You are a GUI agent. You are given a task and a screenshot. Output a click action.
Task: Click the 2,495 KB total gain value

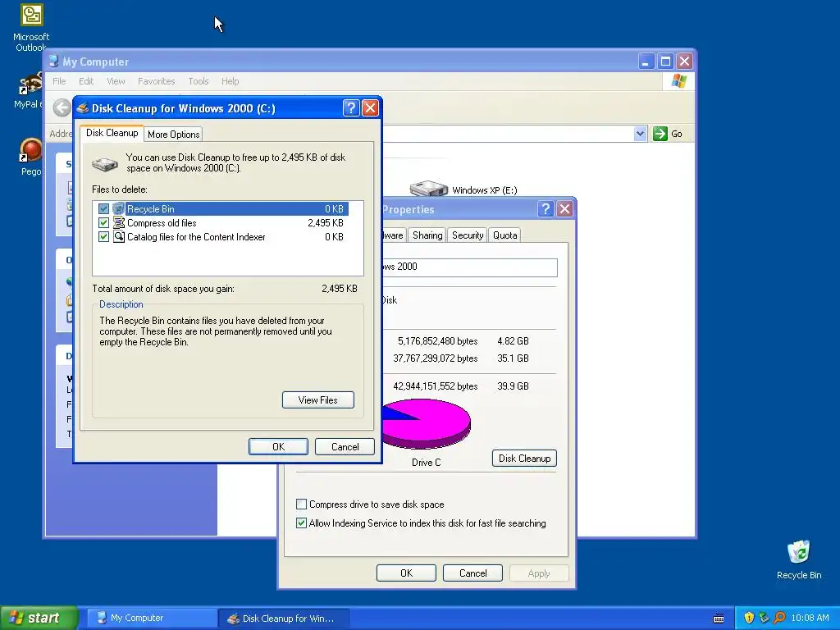click(x=339, y=288)
